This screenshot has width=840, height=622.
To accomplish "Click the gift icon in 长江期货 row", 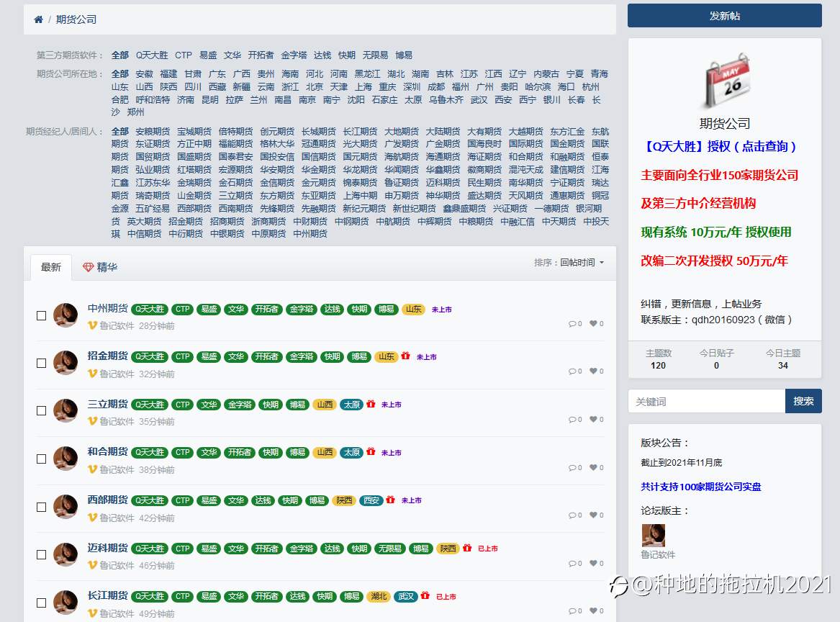I will (x=425, y=596).
